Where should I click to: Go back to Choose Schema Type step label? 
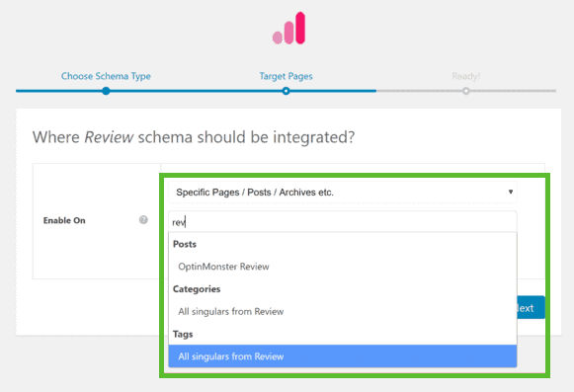pyautogui.click(x=106, y=76)
